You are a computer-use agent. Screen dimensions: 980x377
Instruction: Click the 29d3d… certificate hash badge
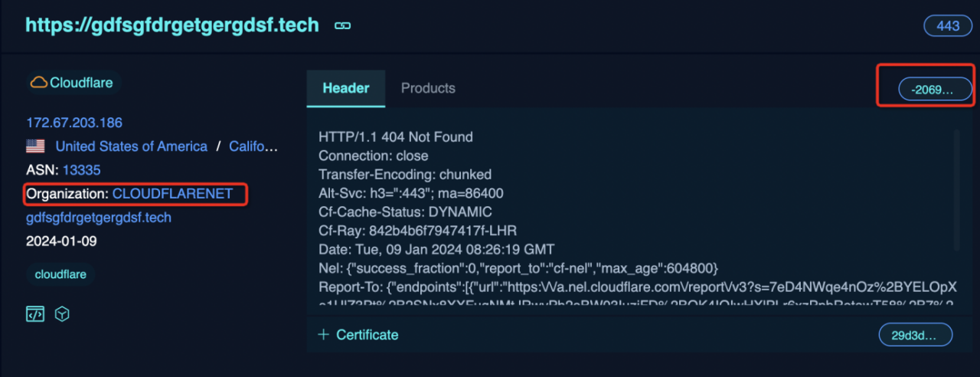[916, 335]
